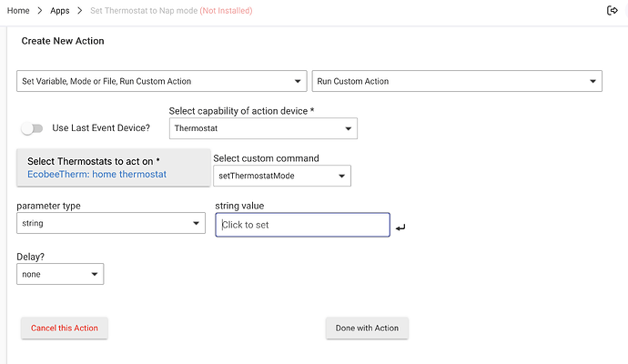The width and height of the screenshot is (628, 364).
Task: Click the logout icon at top right
Action: (x=612, y=10)
